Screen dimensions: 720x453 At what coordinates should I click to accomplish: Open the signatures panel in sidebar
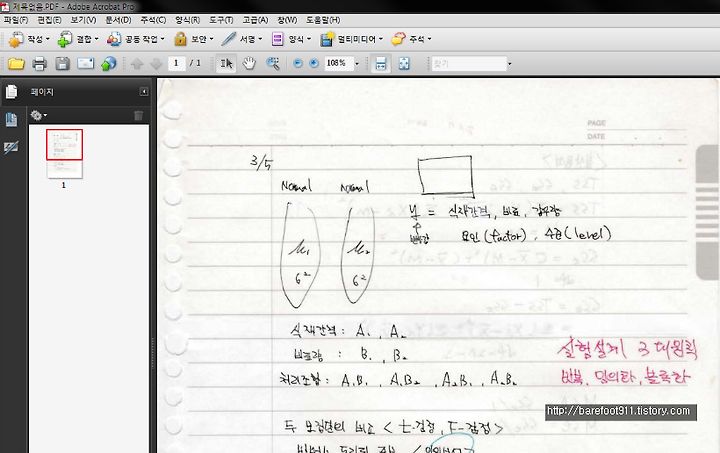click(x=11, y=147)
